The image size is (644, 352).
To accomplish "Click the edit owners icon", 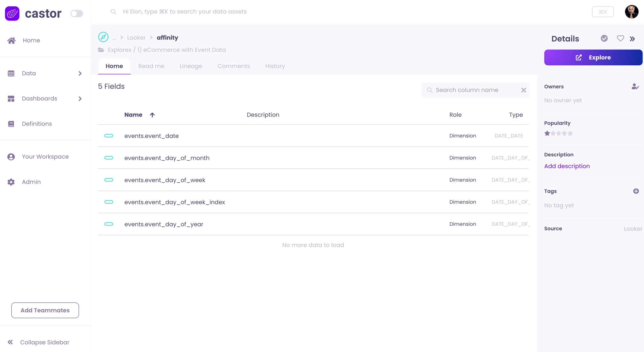I will click(x=635, y=87).
